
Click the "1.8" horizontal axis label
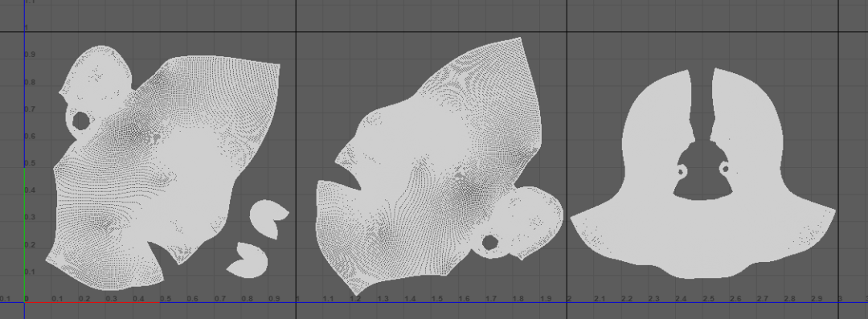518,299
